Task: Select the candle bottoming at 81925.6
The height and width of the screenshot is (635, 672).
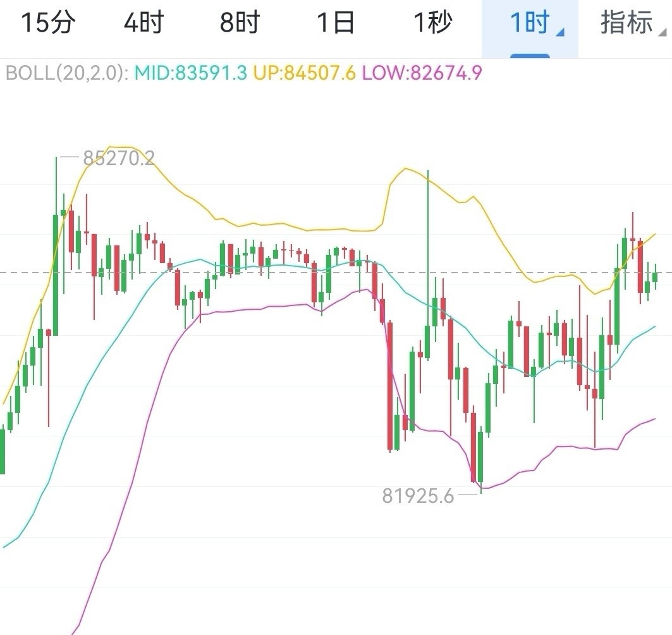Action: click(480, 455)
